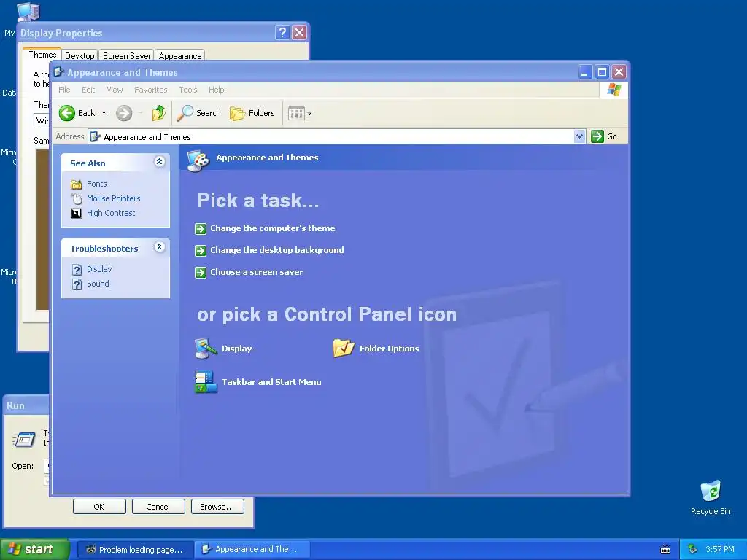Open the Back button history dropdown arrow

pos(104,113)
